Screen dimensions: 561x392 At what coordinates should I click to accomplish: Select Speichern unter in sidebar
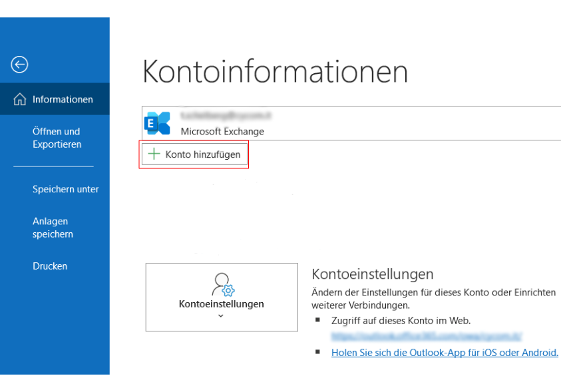pos(65,189)
